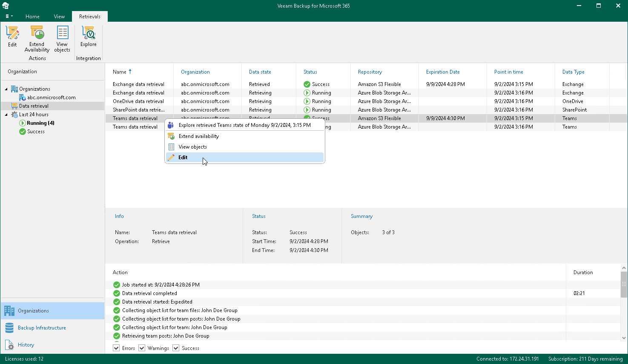Click the Backup Infrastructure database icon
The width and height of the screenshot is (628, 364).
[x=9, y=328]
